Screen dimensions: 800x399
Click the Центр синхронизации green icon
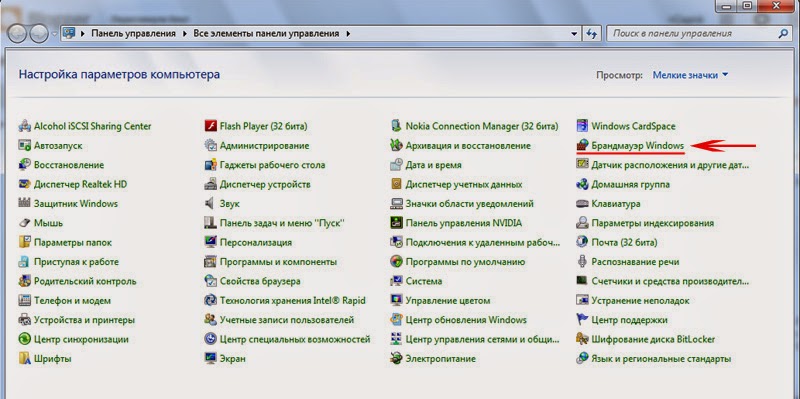[24, 339]
